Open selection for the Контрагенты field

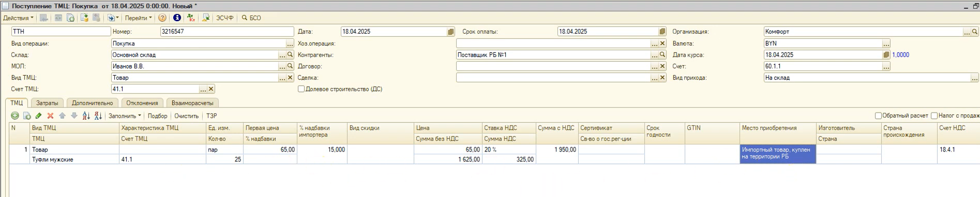(655, 55)
